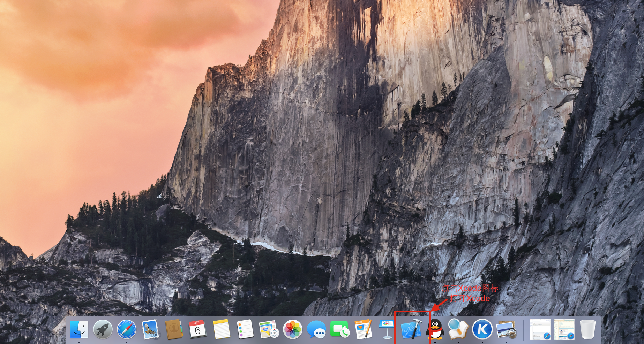Open Mail stamp icon
644x344 pixels.
tap(150, 329)
